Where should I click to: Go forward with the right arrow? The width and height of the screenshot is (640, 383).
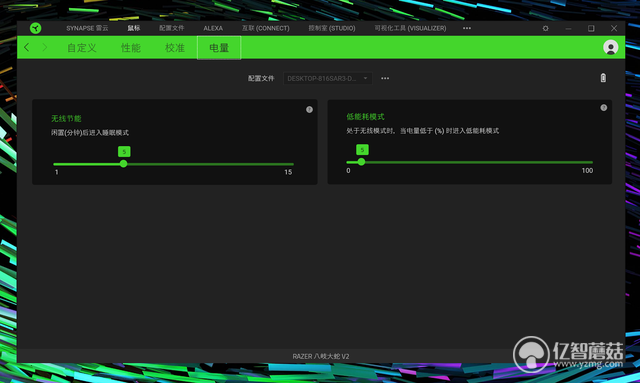point(44,47)
